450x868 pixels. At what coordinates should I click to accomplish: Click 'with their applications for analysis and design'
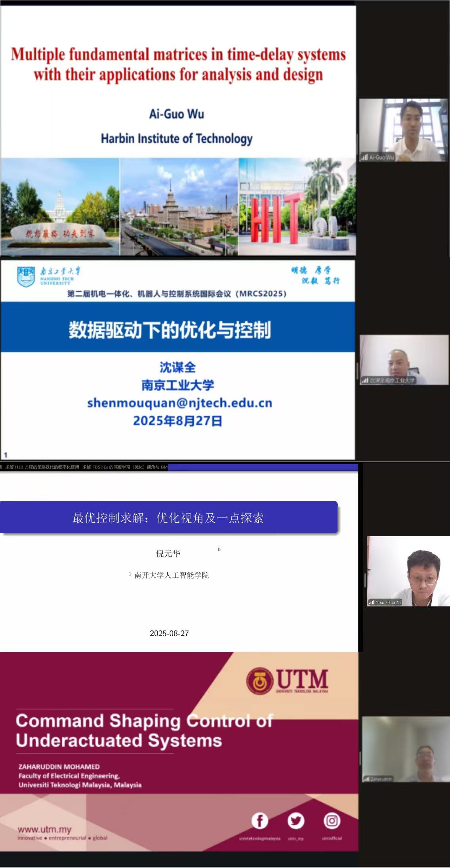coord(178,75)
